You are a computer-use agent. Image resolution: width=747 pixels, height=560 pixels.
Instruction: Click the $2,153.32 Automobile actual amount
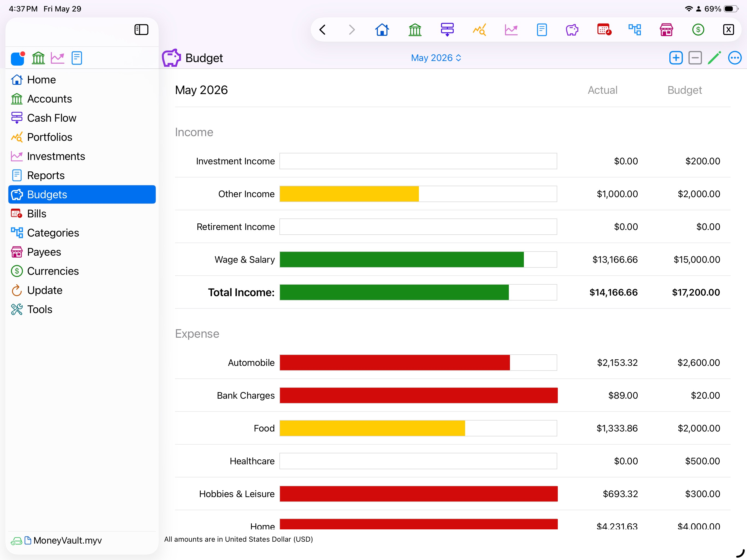(617, 362)
